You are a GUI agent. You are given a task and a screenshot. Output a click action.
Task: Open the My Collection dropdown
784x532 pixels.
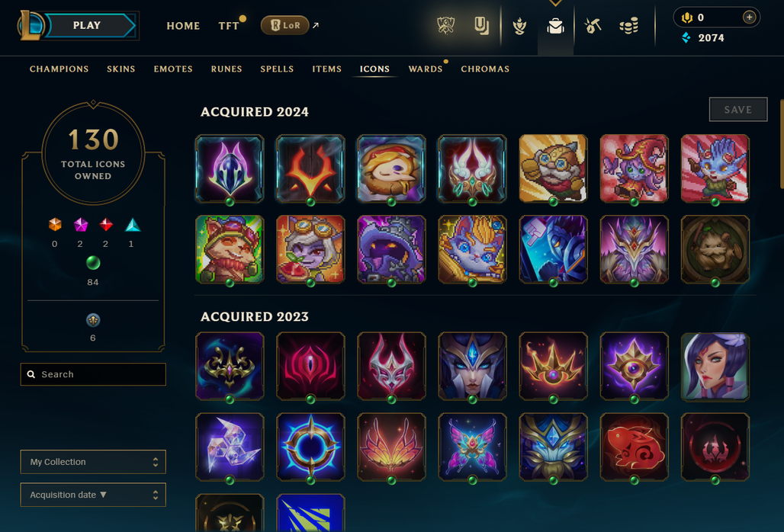pos(93,462)
